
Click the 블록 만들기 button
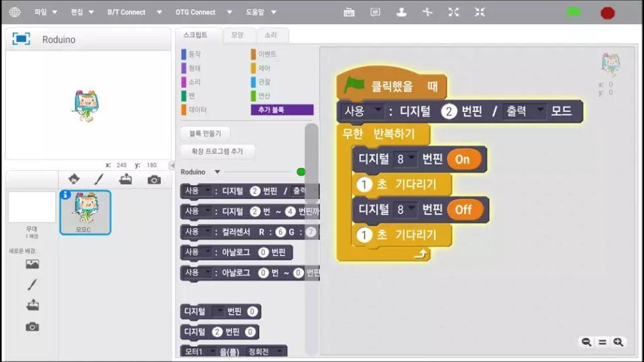[205, 133]
